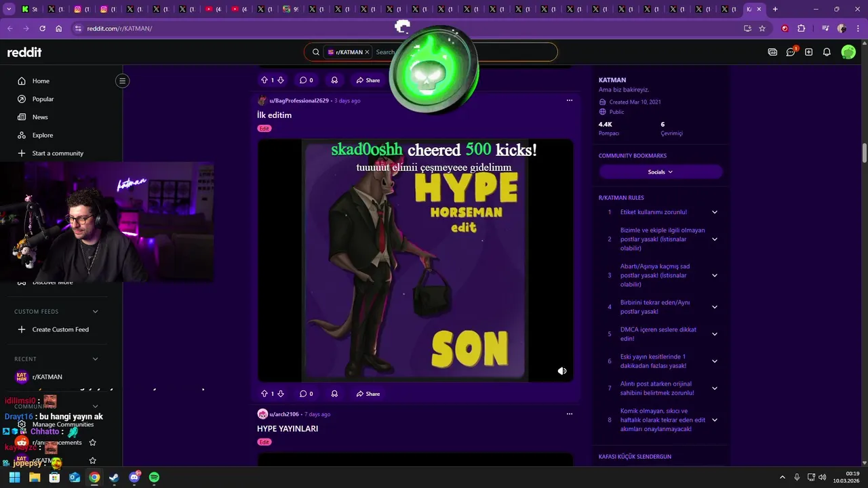Expand rule 2 Bizimle ve ekiple ilgili
The image size is (868, 488).
pyautogui.click(x=714, y=239)
